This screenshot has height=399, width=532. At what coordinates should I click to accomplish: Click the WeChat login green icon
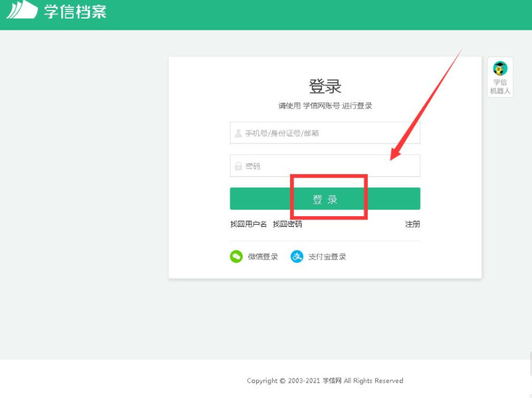point(237,256)
